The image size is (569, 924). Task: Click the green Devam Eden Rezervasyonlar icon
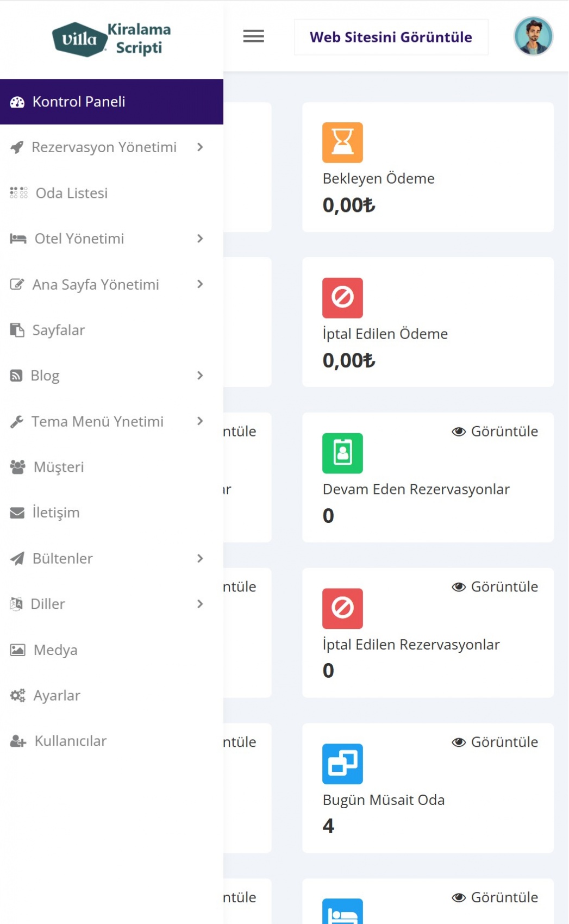tap(342, 453)
